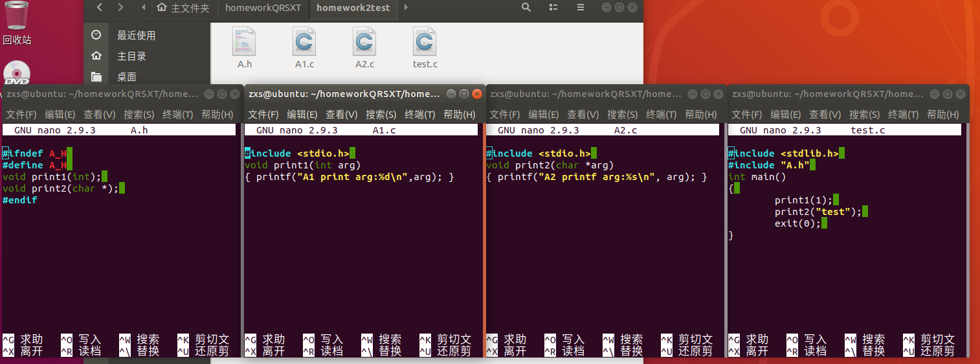980x364 pixels.
Task: Open 终端(T) menu in A2.c terminal
Action: point(661,115)
